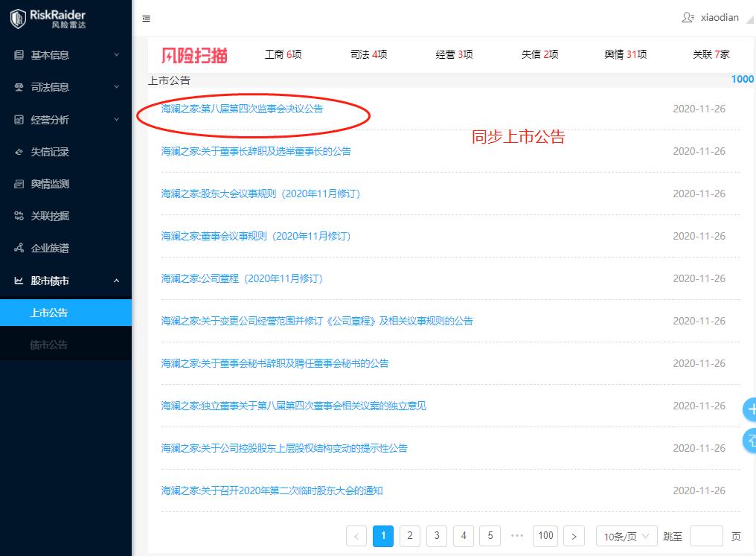Open the 失信 2项 tab
This screenshot has width=756, height=556.
coord(539,54)
